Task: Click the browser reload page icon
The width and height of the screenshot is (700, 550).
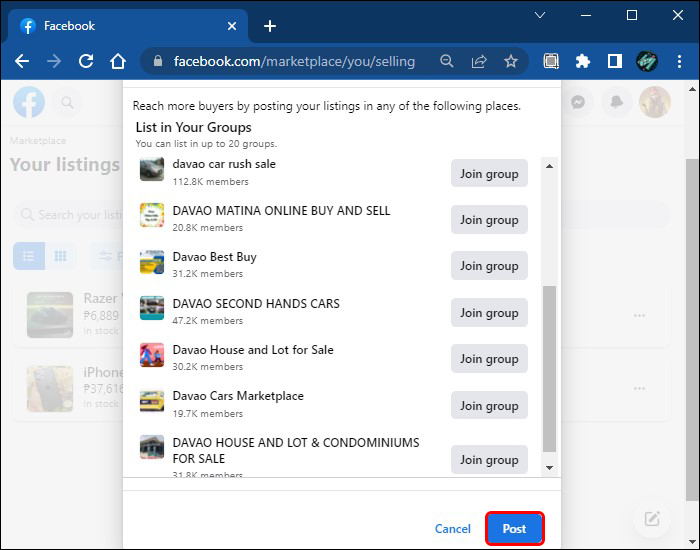Action: (86, 61)
